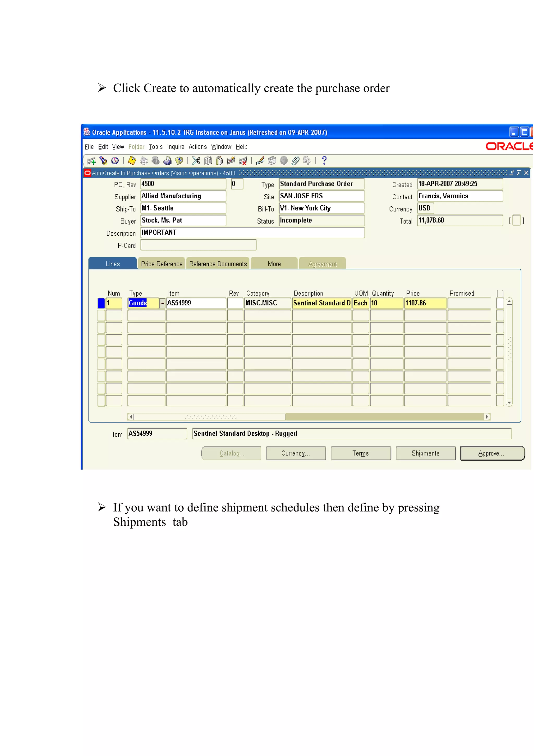Switch to the Price Reference tab
Viewport: 534px width, 756px height.
pyautogui.click(x=162, y=264)
